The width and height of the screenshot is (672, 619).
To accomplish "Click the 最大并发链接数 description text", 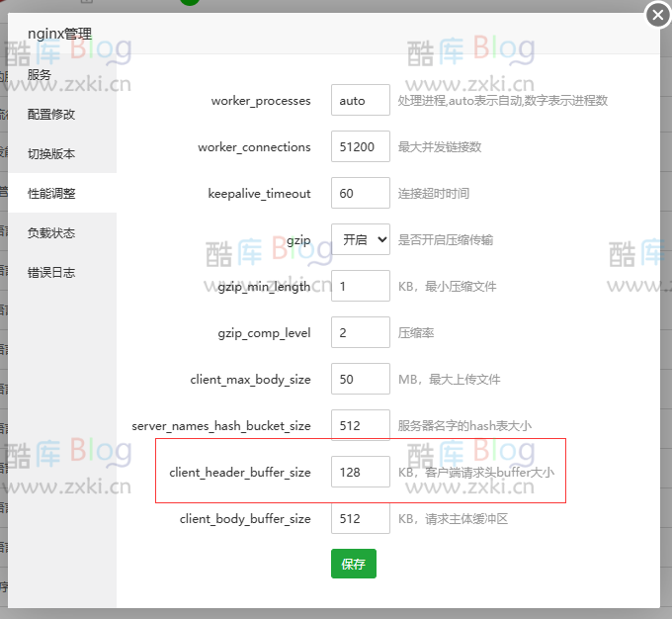I will click(440, 146).
